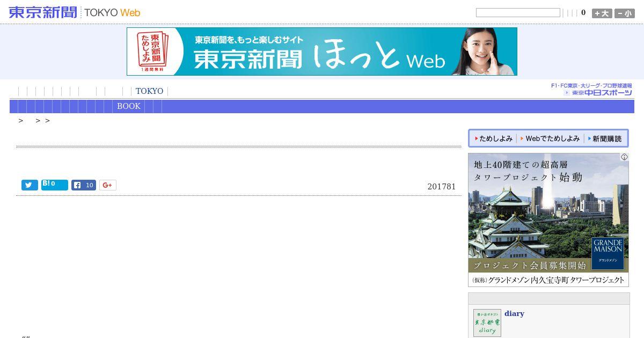Screen dimensions: 644x338
Task: Open the Tokyo Shimbun TOKYO Web logo
Action: click(75, 12)
